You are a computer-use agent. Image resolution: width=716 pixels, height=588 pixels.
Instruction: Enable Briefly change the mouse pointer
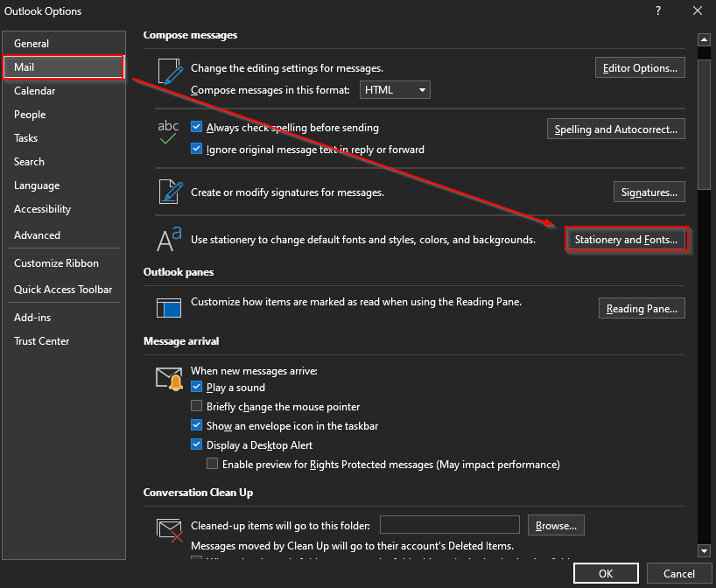point(197,407)
